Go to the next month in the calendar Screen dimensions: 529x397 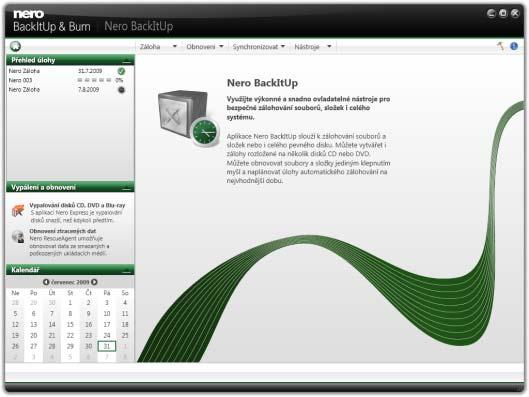[94, 282]
